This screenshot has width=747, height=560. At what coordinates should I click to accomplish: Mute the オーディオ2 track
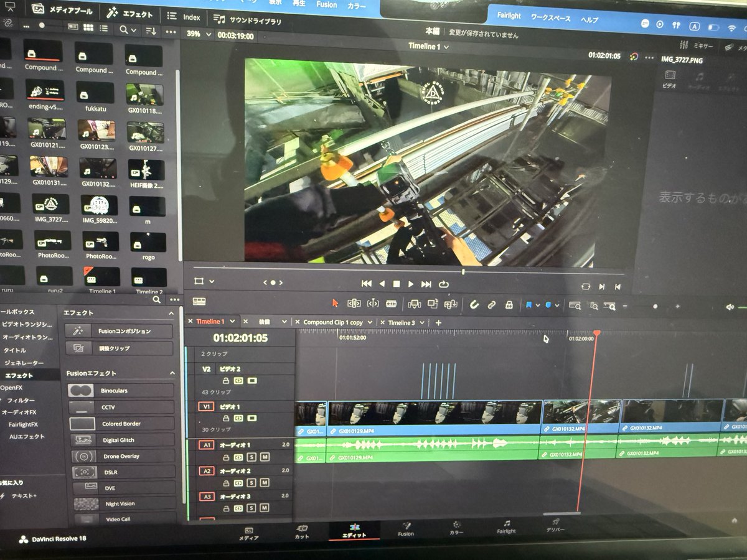pyautogui.click(x=265, y=482)
